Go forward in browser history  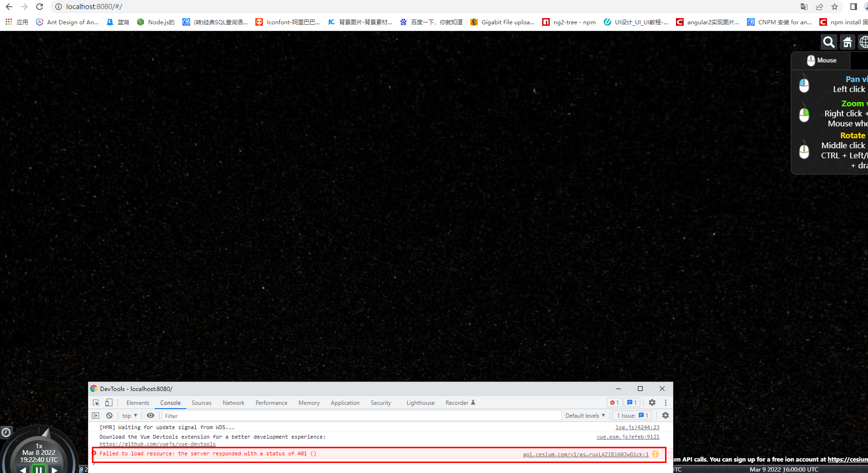click(24, 7)
